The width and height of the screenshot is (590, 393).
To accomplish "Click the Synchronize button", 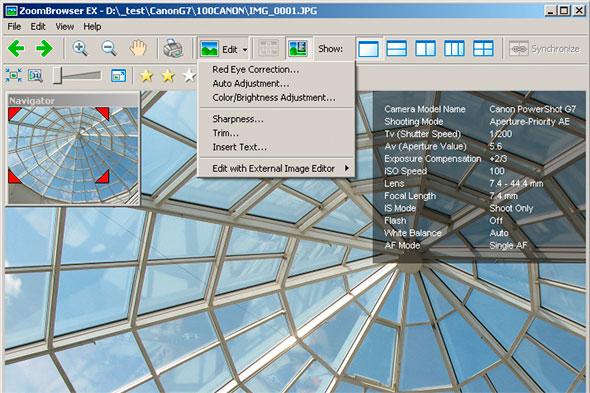I will click(x=544, y=49).
